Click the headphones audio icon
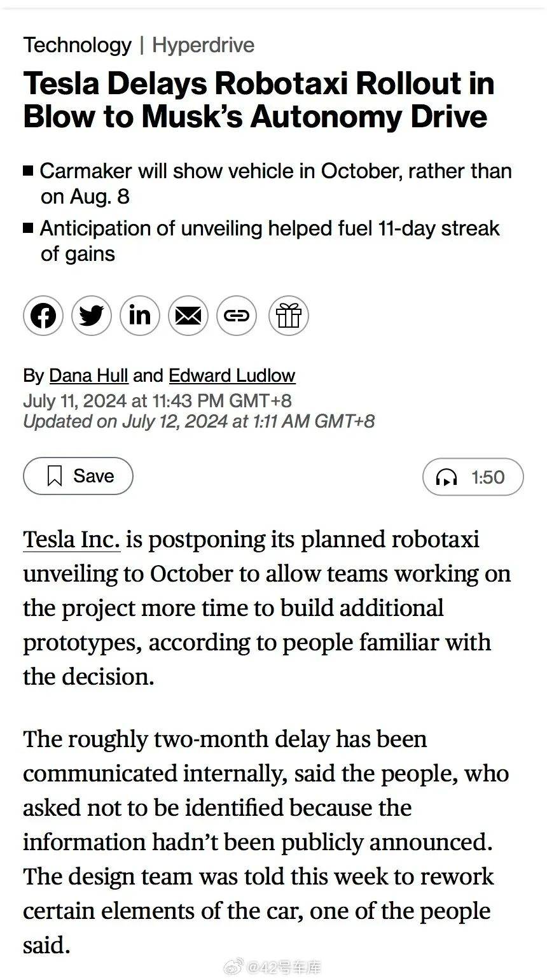The width and height of the screenshot is (547, 980). (x=448, y=477)
